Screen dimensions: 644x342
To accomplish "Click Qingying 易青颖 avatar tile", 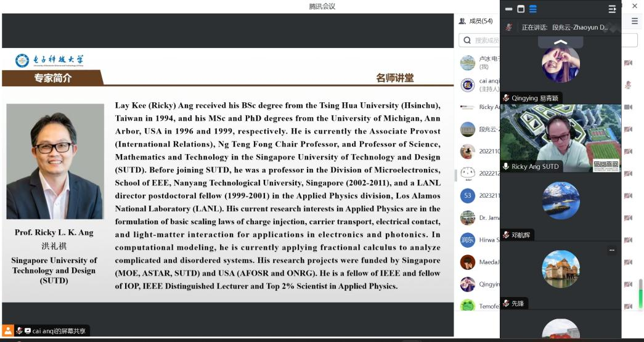I will coord(561,63).
